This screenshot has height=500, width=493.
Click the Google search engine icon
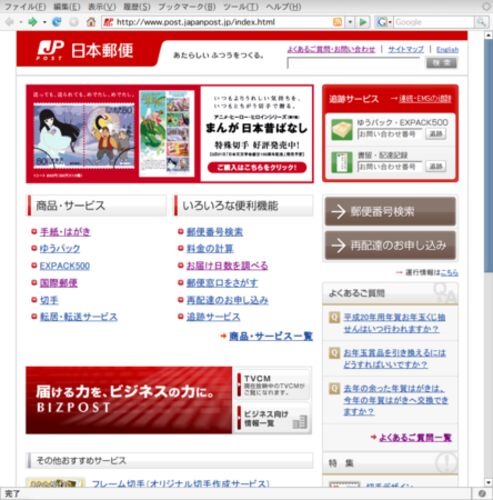coord(381,22)
